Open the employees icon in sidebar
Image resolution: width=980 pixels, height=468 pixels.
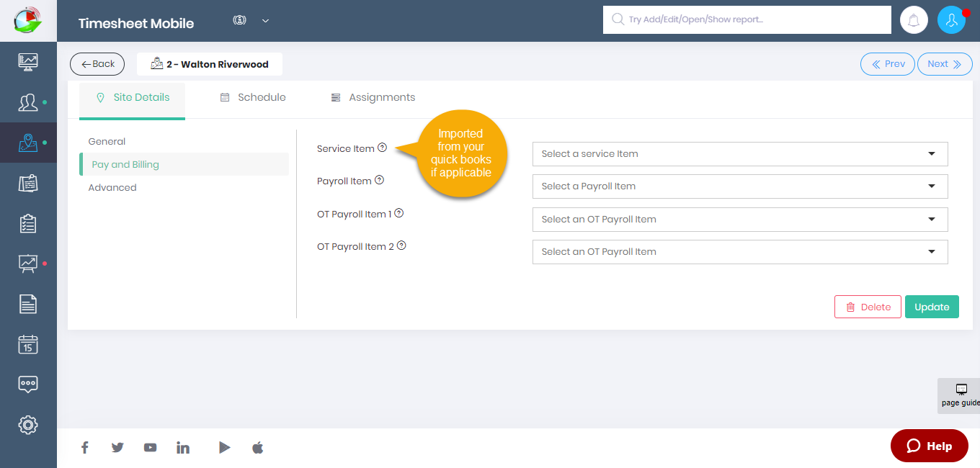click(28, 102)
